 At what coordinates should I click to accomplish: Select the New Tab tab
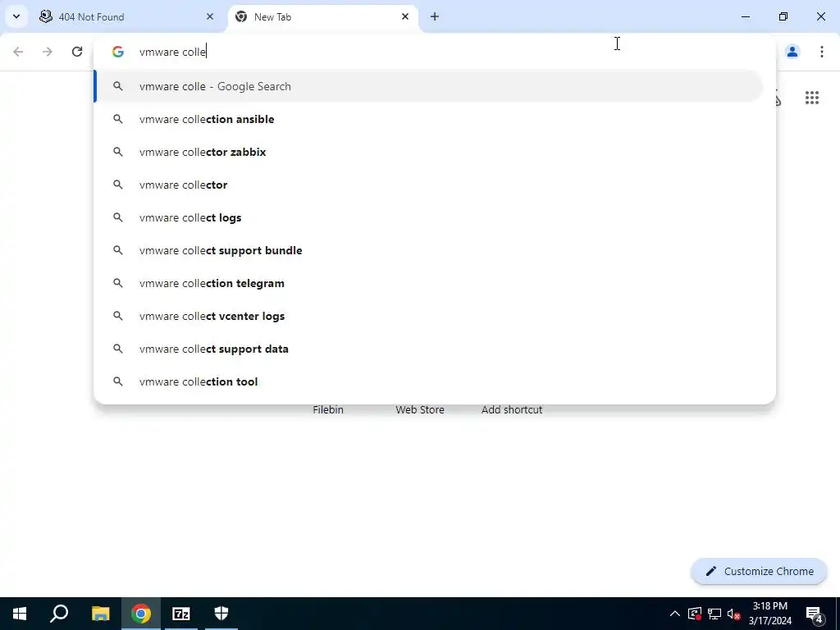(323, 16)
